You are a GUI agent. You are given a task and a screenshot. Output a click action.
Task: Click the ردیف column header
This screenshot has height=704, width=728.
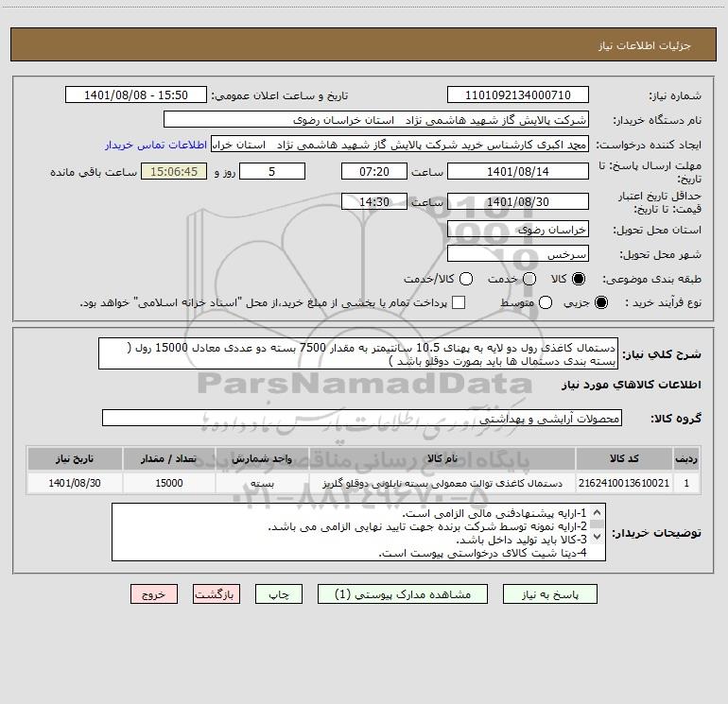point(686,458)
